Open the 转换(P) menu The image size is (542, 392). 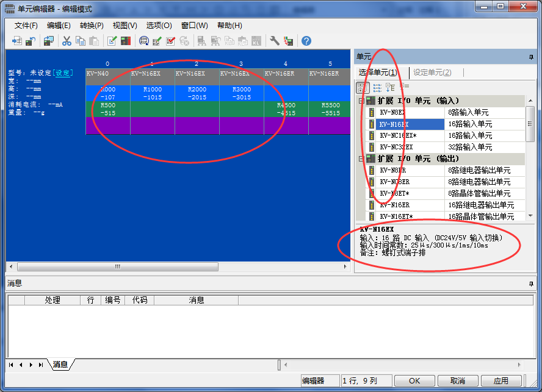pos(92,26)
